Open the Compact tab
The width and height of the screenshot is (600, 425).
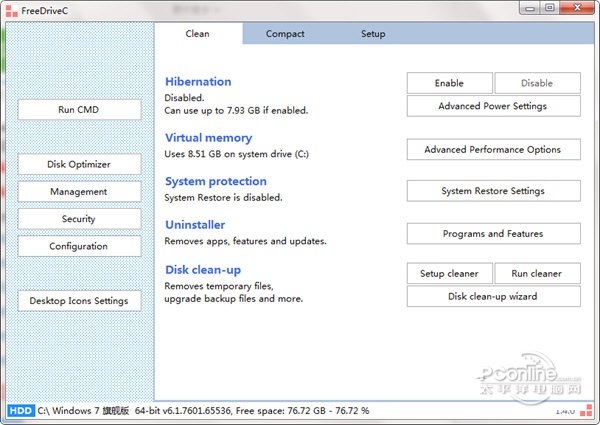285,34
